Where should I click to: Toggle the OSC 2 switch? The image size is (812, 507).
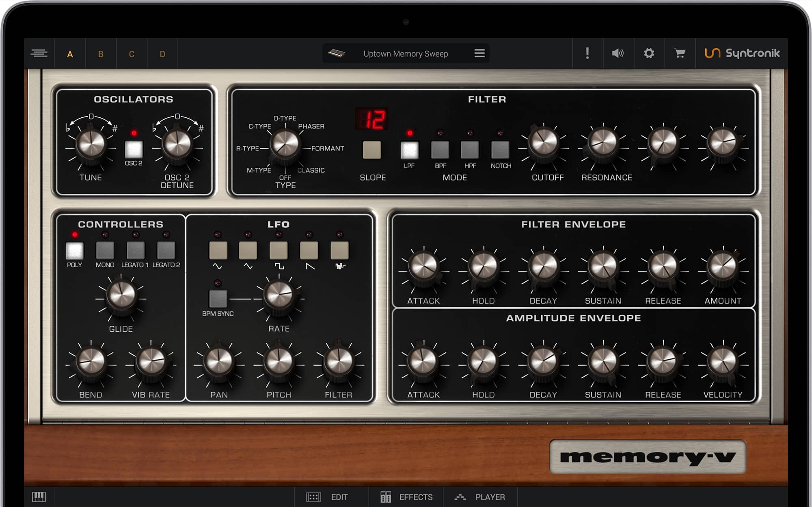tap(134, 149)
